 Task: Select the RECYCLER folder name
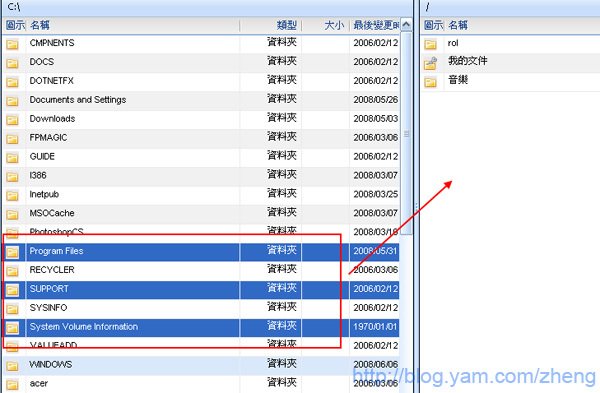click(x=52, y=270)
